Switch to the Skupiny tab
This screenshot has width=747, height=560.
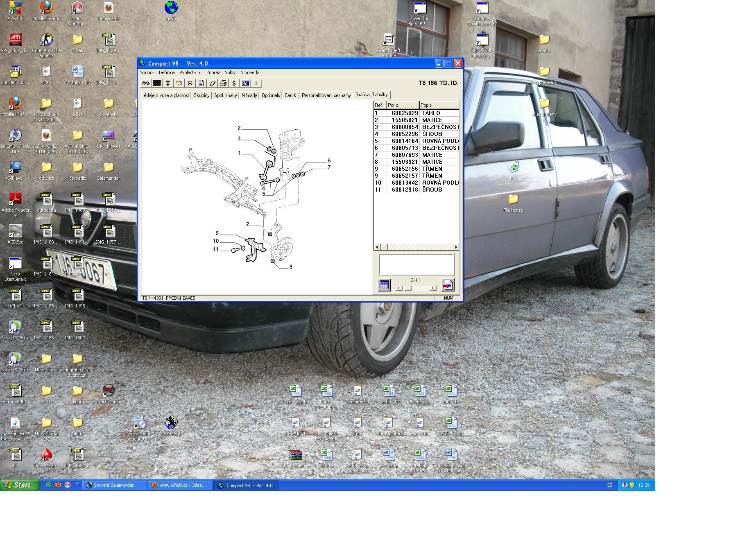(x=201, y=95)
